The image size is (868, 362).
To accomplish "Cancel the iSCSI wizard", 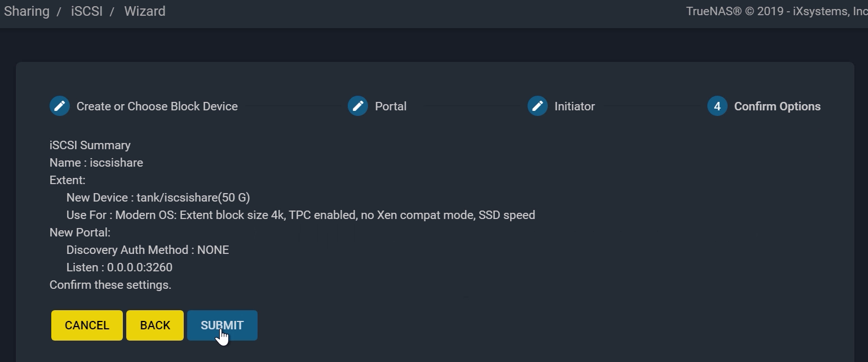I will coord(87,325).
